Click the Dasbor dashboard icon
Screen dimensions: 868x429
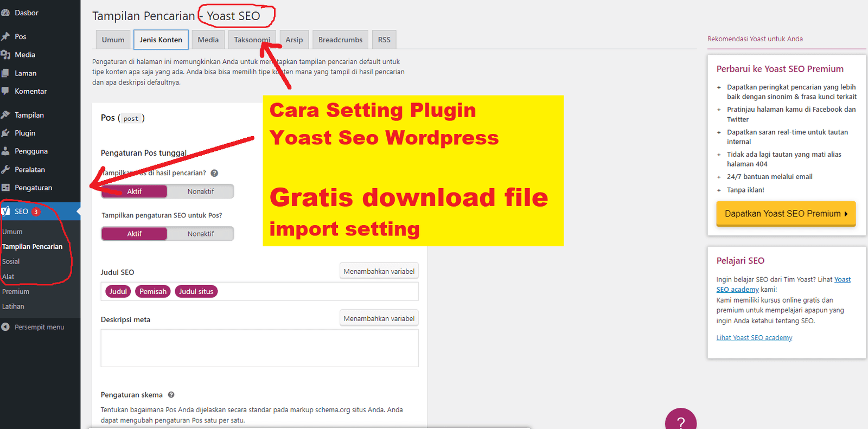[x=5, y=12]
